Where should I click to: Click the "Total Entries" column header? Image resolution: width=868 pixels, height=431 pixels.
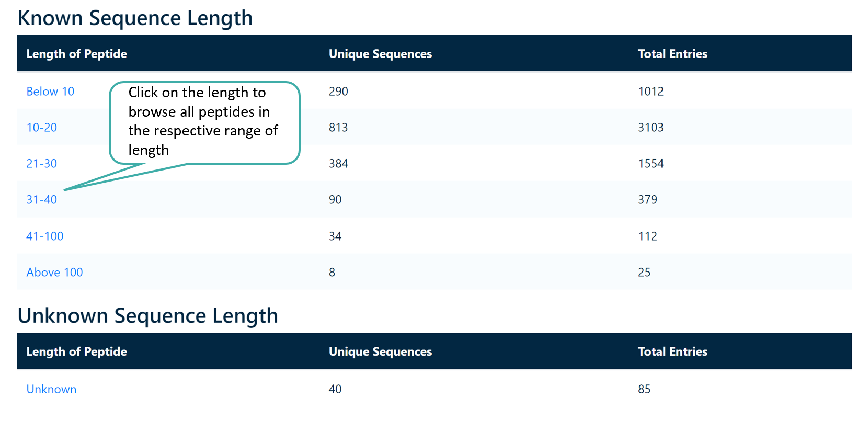[672, 53]
